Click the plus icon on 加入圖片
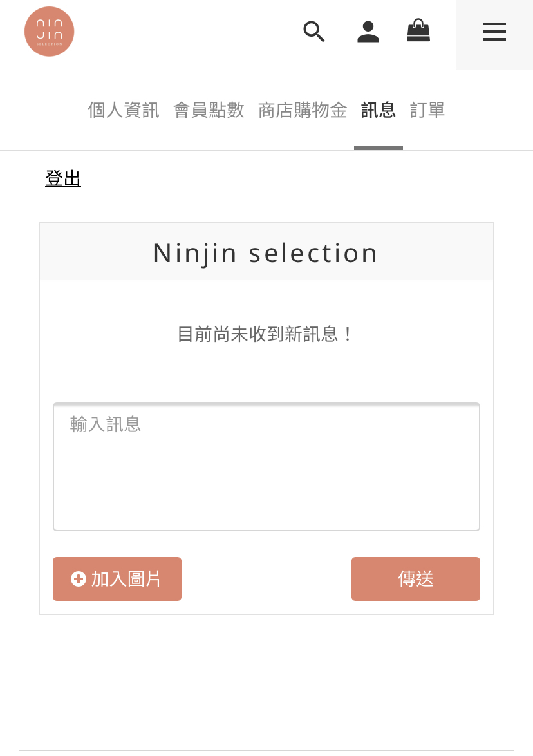533x756 pixels. [x=79, y=578]
